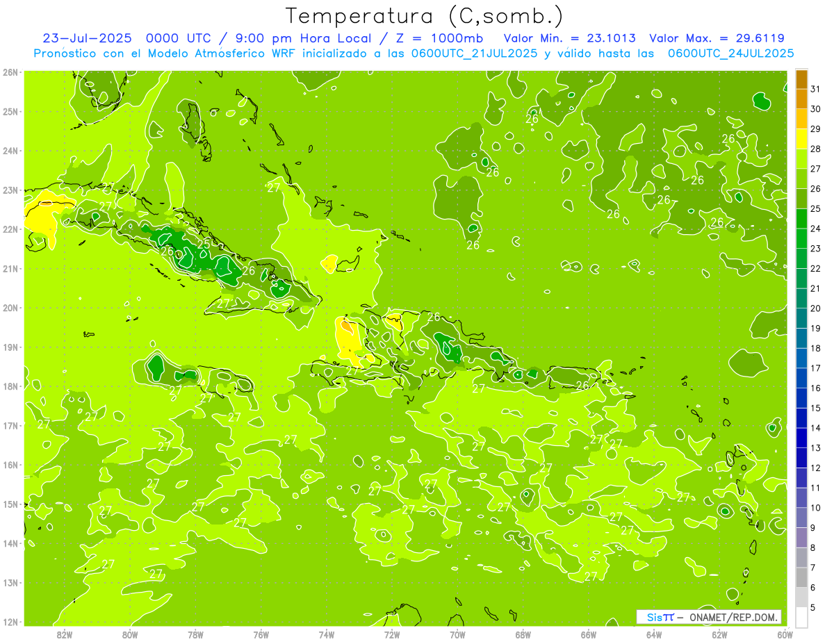Image resolution: width=834 pixels, height=644 pixels.
Task: Pick orange colorbar swatch between 30 and 31
Action: (x=801, y=99)
